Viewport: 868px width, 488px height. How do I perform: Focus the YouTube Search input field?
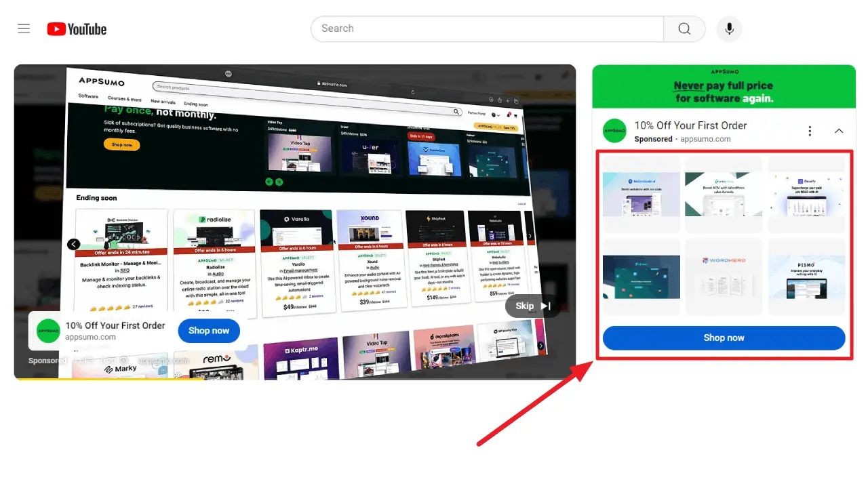coord(487,28)
